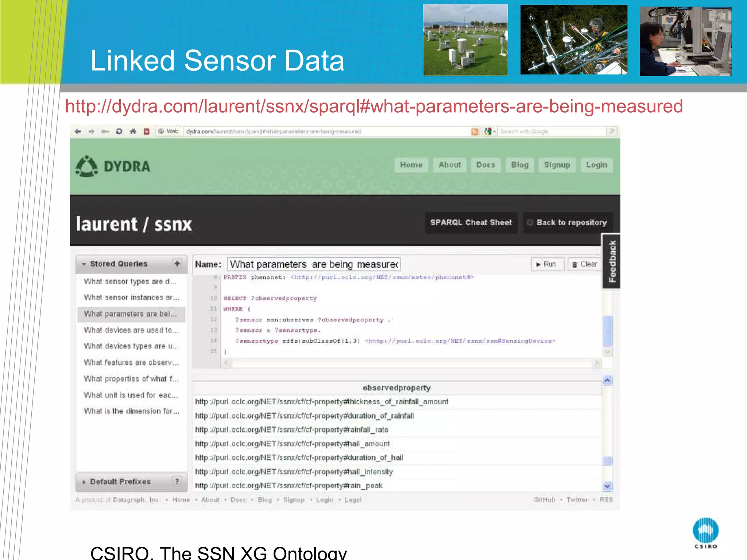Click the red bookmark icon in browser toolbar

pyautogui.click(x=146, y=132)
